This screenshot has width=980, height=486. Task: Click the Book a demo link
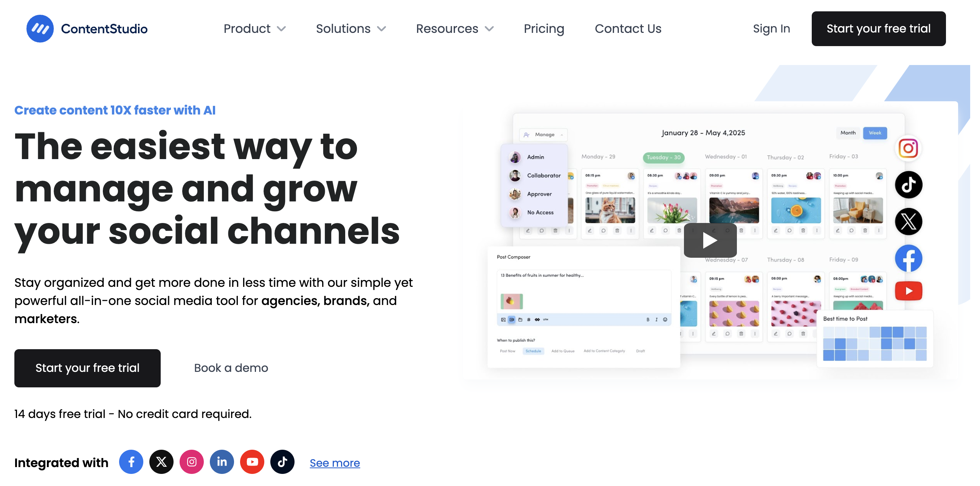231,368
